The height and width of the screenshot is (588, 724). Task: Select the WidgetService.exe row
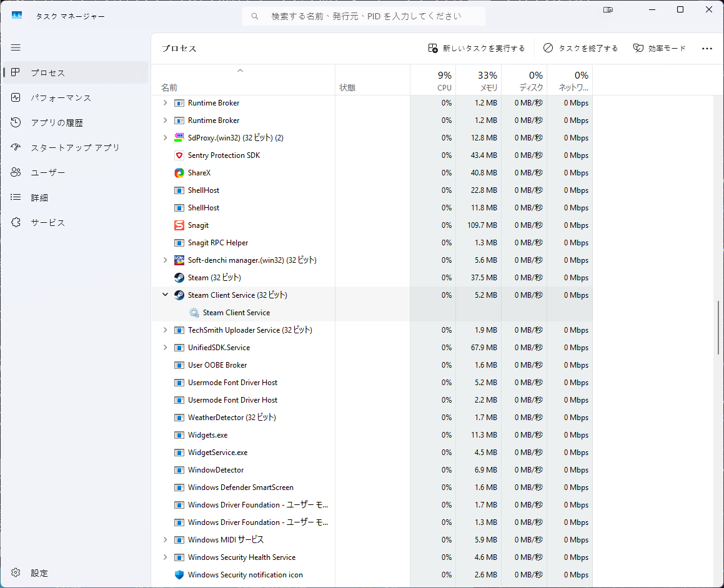tap(372, 453)
